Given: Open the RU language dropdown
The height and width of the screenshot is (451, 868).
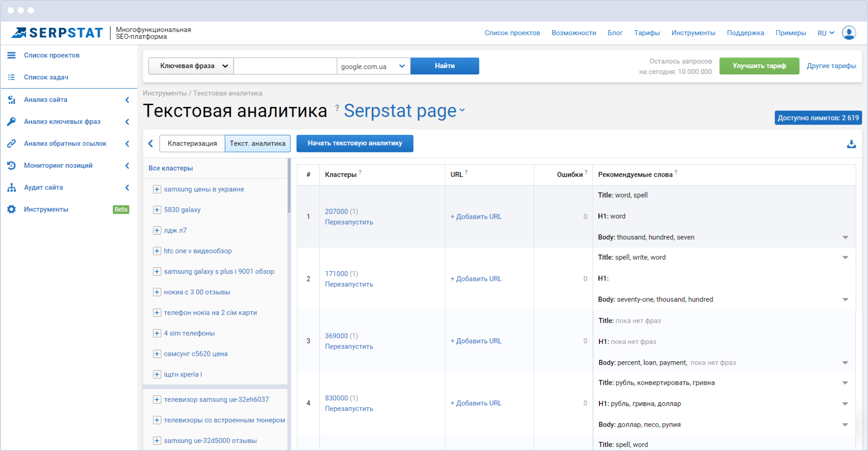Looking at the screenshot, I should (826, 33).
